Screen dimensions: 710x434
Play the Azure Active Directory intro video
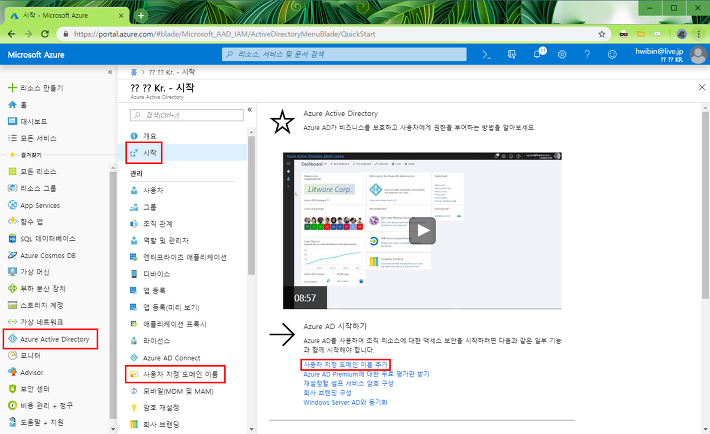coord(422,231)
